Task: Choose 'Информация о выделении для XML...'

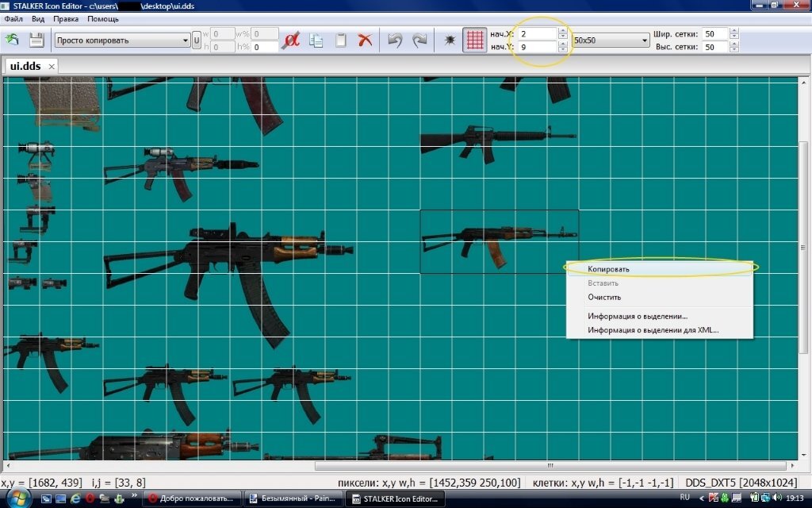Action: [x=653, y=330]
